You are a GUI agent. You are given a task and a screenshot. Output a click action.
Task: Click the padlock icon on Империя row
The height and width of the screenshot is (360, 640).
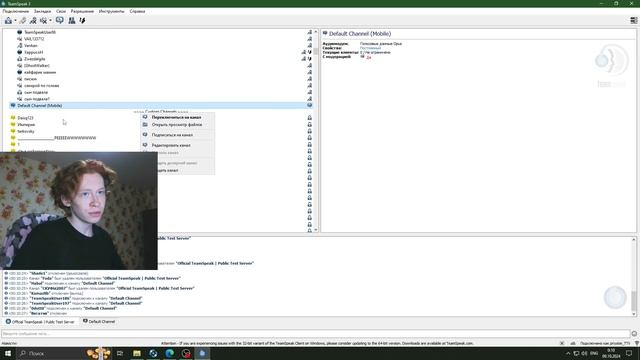tap(309, 125)
